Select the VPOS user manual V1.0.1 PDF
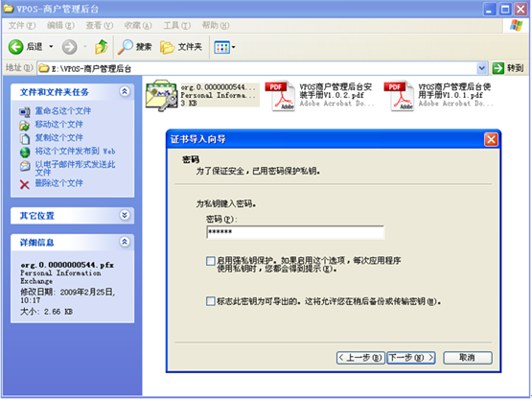 click(x=402, y=96)
